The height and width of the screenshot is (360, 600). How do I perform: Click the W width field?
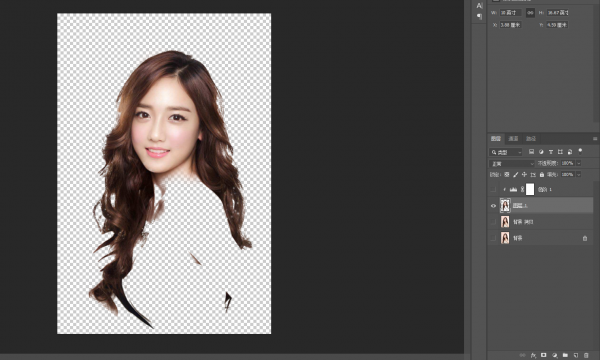click(x=510, y=13)
